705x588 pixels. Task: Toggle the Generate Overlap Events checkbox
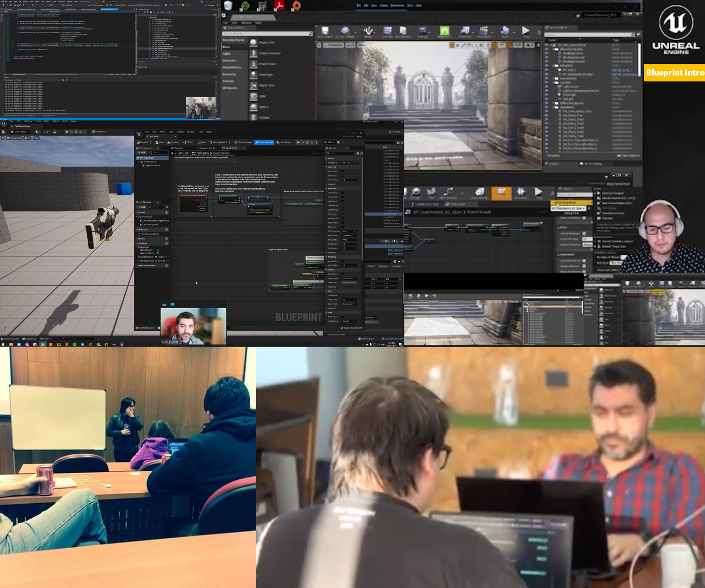click(x=343, y=274)
